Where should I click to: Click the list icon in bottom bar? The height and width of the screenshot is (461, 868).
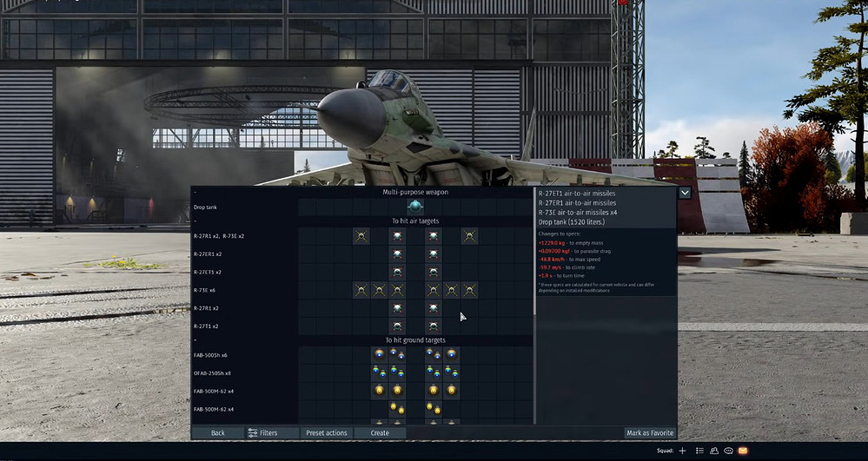699,451
